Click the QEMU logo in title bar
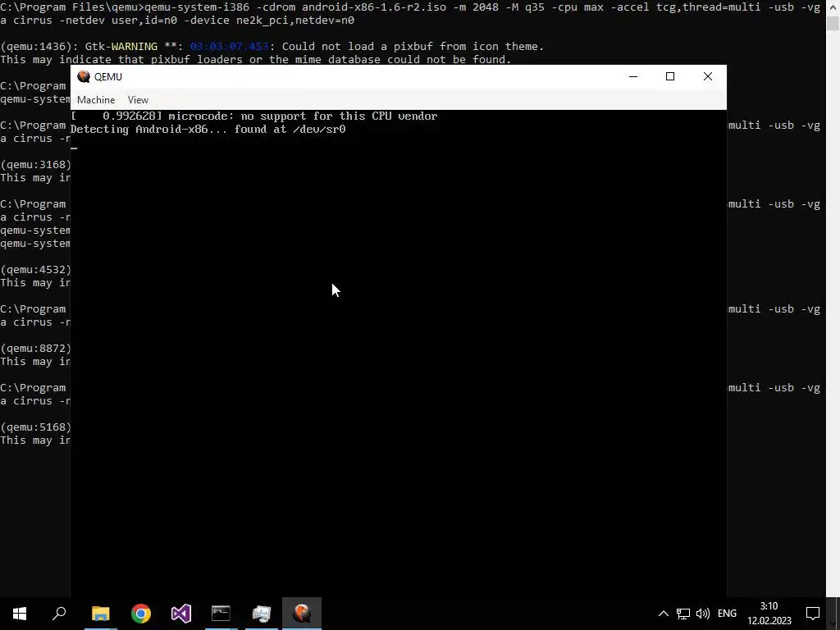Viewport: 840px width, 630px height. pyautogui.click(x=84, y=76)
